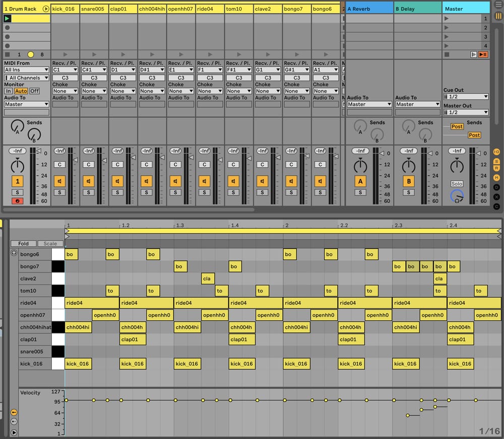The width and height of the screenshot is (504, 439).
Task: Click the Stop All Clips icon on Master
Action: click(x=447, y=54)
